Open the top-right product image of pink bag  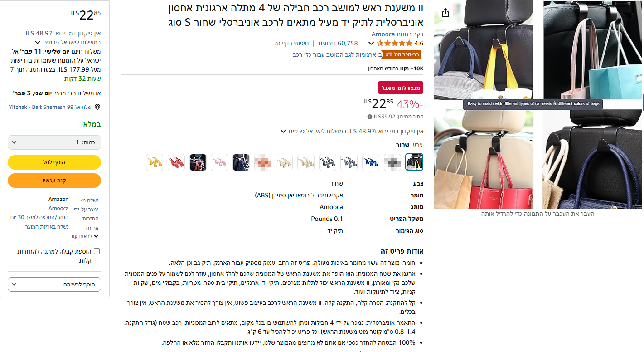coord(594,50)
